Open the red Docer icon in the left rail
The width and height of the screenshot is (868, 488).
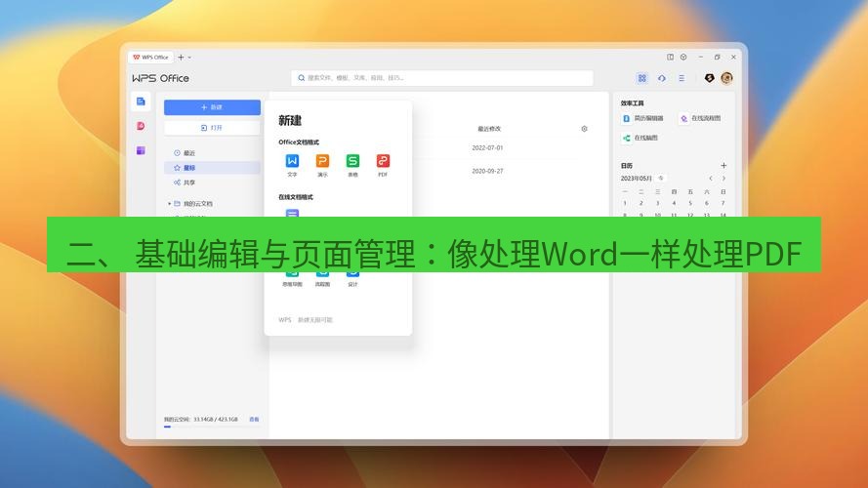point(141,126)
